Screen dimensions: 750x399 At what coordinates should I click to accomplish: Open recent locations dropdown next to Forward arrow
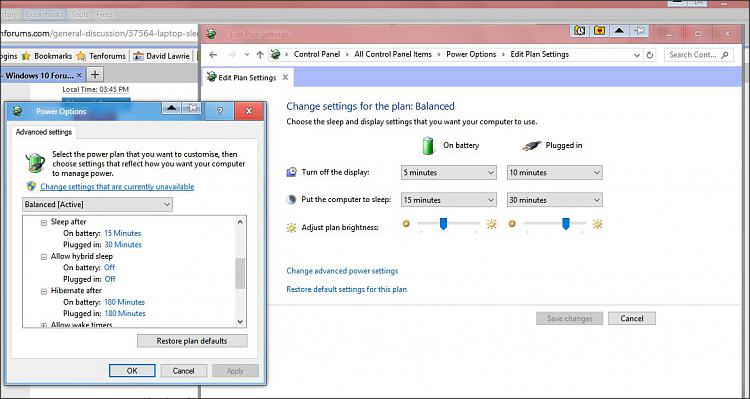247,55
